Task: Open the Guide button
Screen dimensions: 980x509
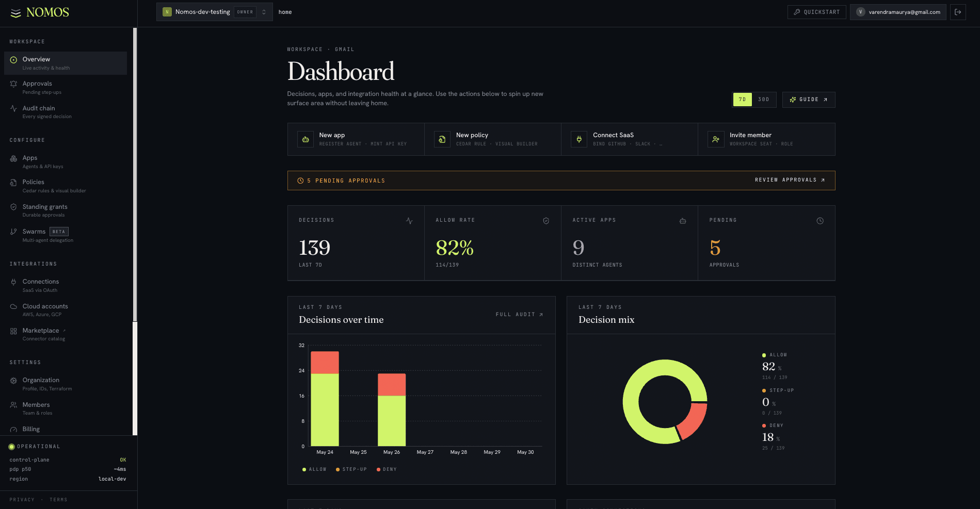Action: (x=809, y=100)
